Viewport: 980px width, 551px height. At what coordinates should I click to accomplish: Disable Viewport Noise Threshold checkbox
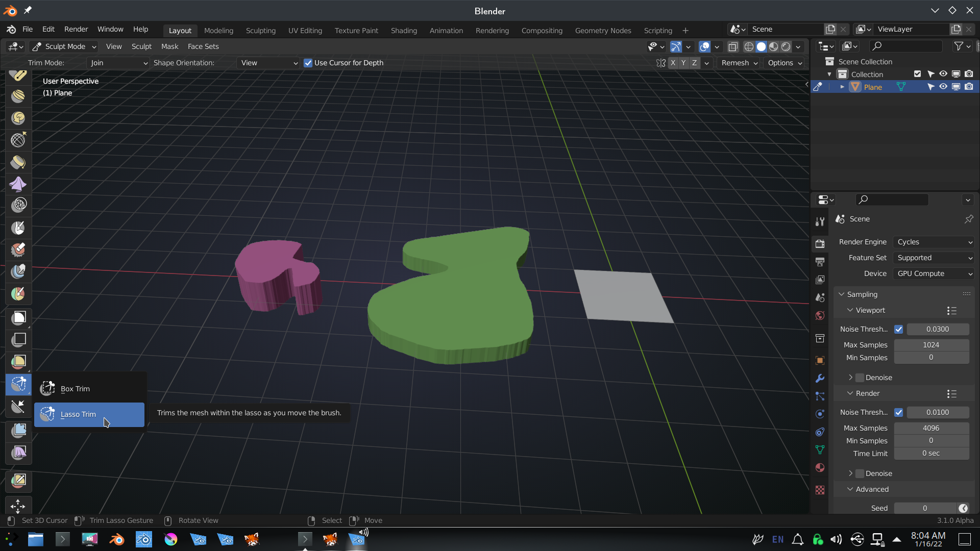[x=898, y=329]
